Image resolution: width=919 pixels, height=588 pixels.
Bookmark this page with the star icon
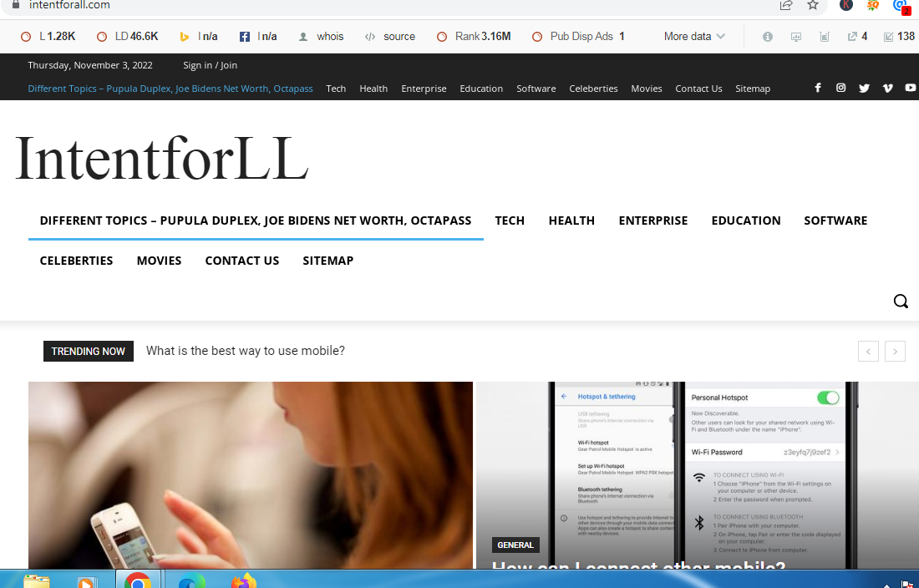[813, 5]
